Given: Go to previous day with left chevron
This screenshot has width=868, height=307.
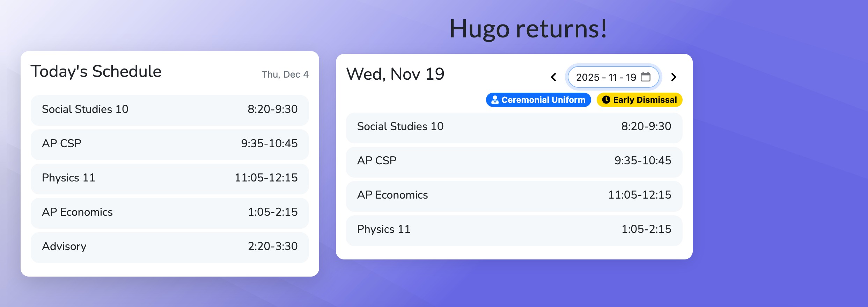Looking at the screenshot, I should pos(553,77).
